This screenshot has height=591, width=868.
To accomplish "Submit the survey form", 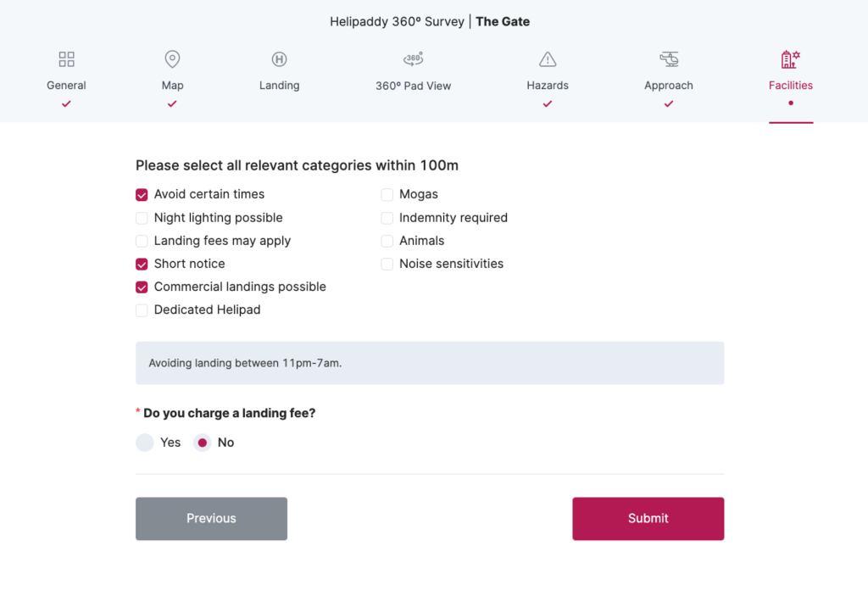I will [648, 519].
